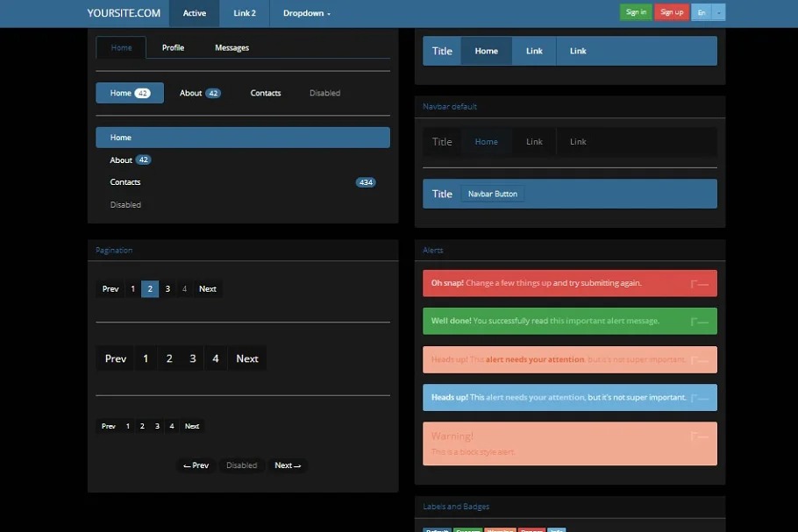Image resolution: width=798 pixels, height=532 pixels.
Task: Dismiss the blue "Heads up!" alert
Action: [699, 398]
